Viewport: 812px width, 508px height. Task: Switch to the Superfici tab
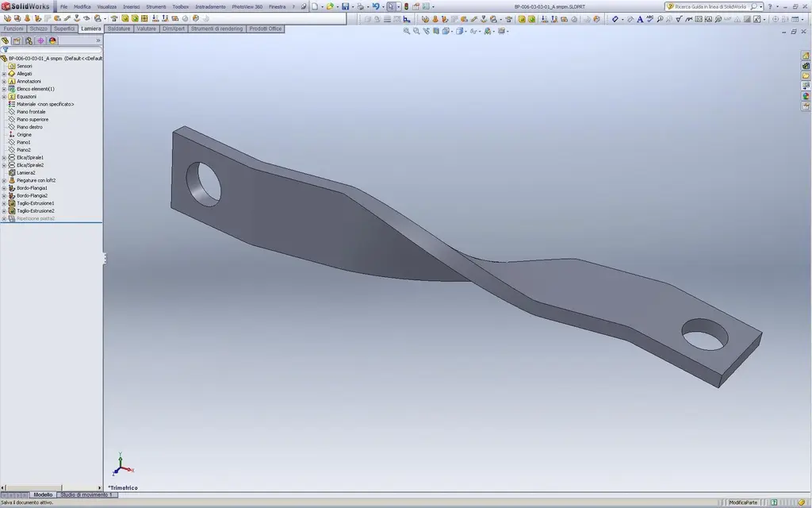[x=64, y=29]
